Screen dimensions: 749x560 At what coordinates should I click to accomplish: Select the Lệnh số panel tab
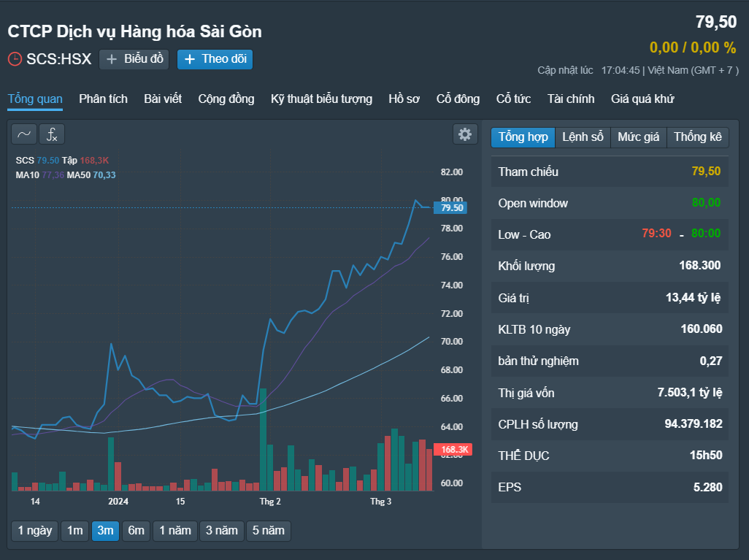click(x=583, y=137)
